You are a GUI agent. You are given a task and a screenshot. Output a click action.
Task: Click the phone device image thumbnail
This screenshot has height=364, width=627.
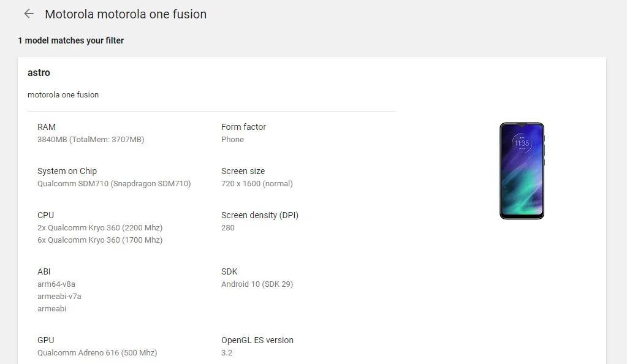coord(522,170)
